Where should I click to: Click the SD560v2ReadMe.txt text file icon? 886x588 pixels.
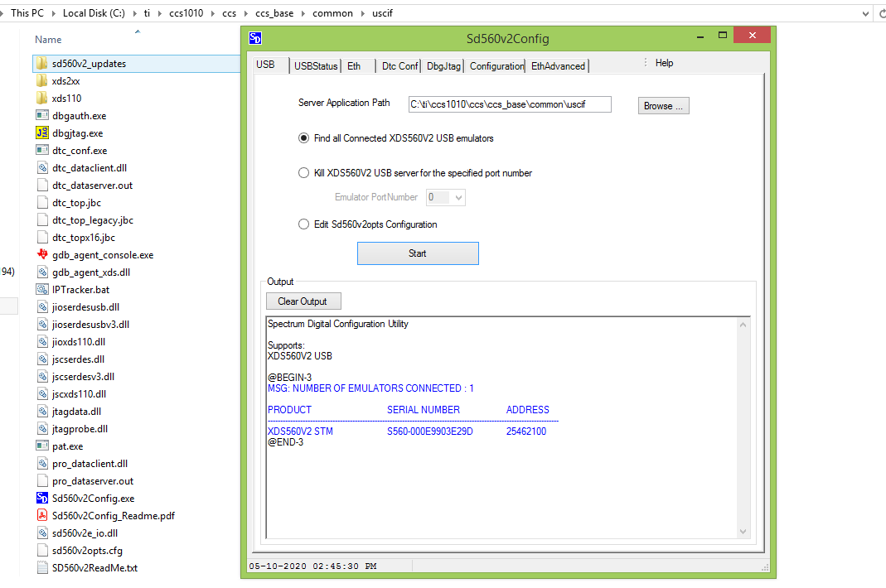[41, 567]
